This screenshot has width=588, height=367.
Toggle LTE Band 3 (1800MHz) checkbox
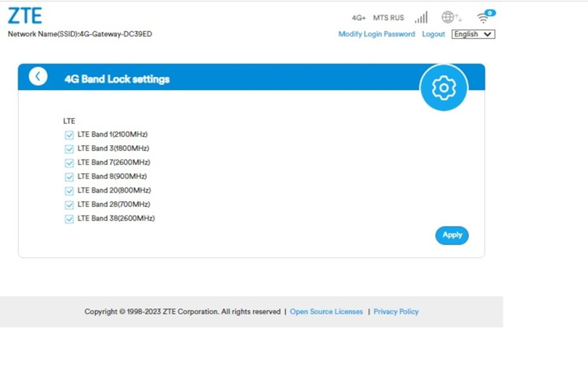(x=69, y=149)
